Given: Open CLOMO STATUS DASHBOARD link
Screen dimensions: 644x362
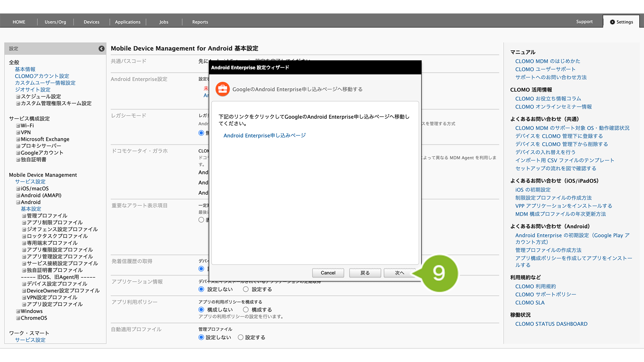Looking at the screenshot, I should (551, 324).
